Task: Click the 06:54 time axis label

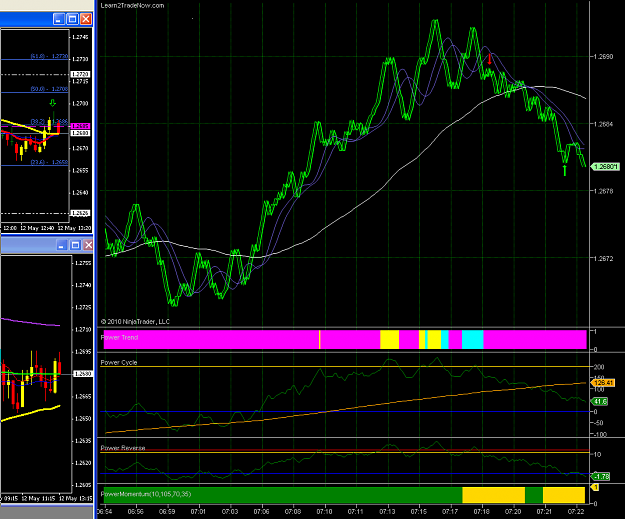Action: point(105,511)
